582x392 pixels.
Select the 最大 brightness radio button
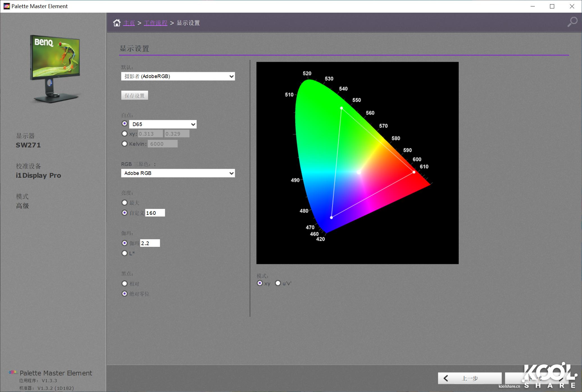tap(124, 203)
